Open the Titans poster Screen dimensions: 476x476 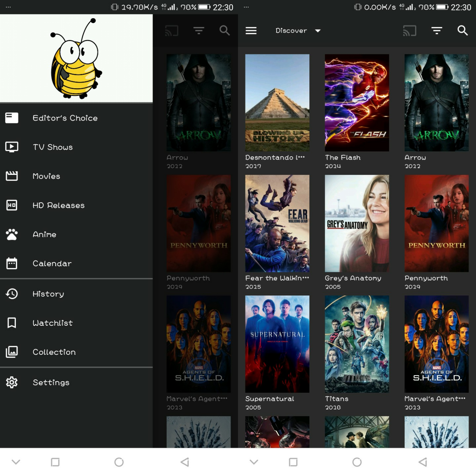coord(357,344)
